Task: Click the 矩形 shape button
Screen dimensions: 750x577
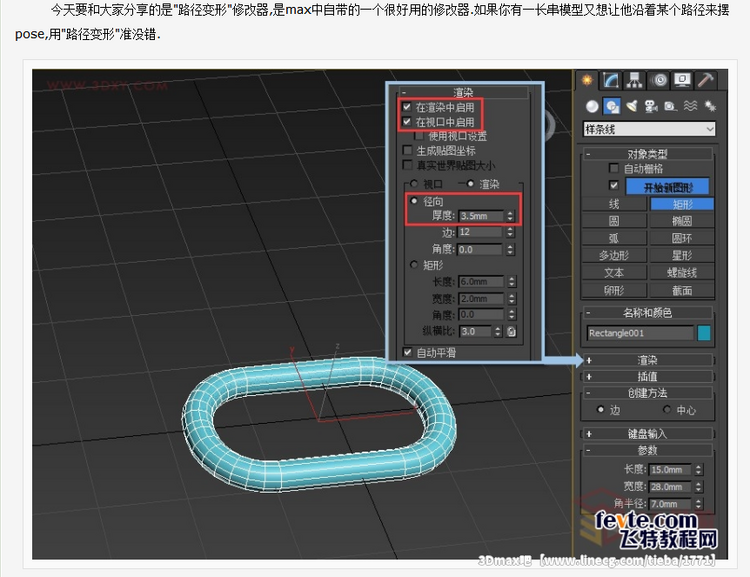Action: 682,204
